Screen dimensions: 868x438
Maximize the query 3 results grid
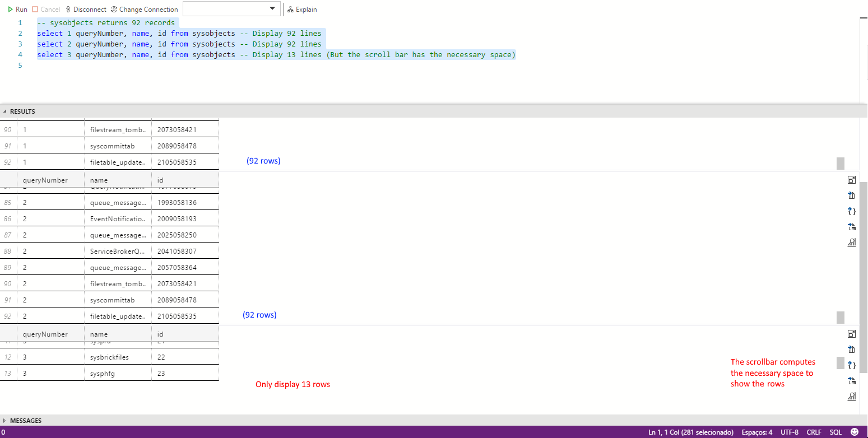(x=852, y=334)
